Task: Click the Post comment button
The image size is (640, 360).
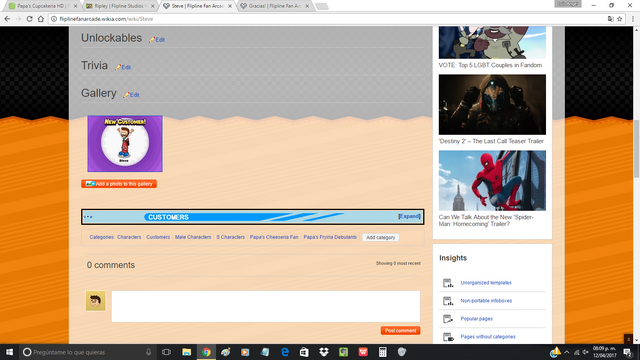Action: 400,331
